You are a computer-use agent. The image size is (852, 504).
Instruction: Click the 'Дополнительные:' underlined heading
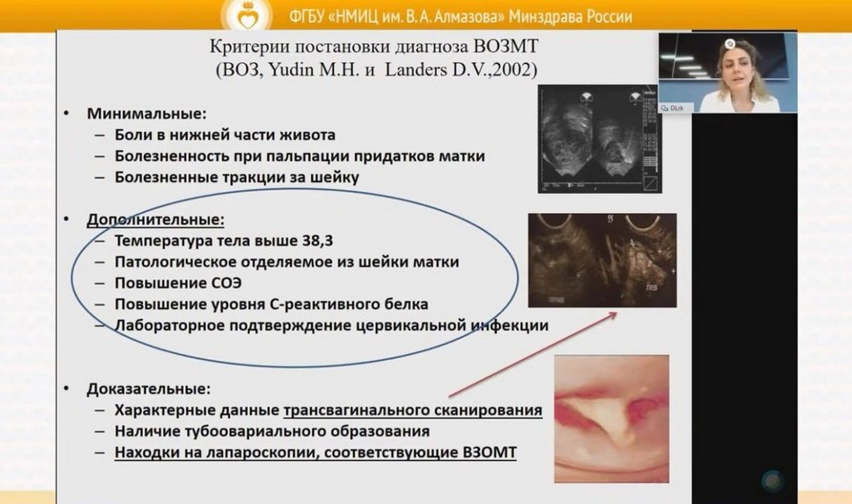click(x=155, y=219)
